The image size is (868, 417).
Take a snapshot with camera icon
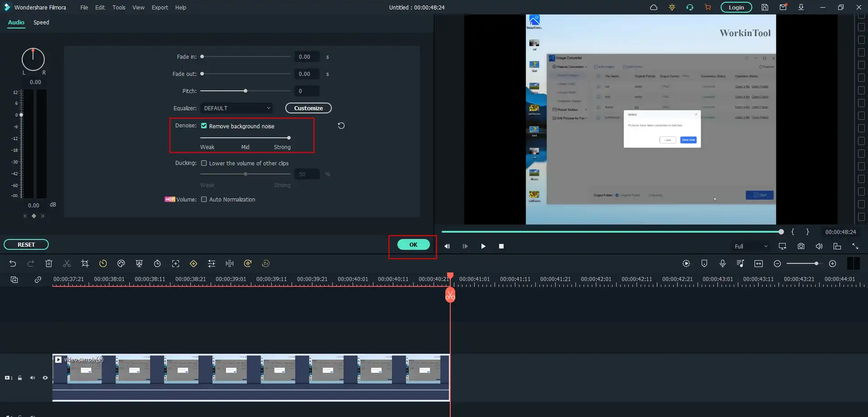[x=801, y=246]
